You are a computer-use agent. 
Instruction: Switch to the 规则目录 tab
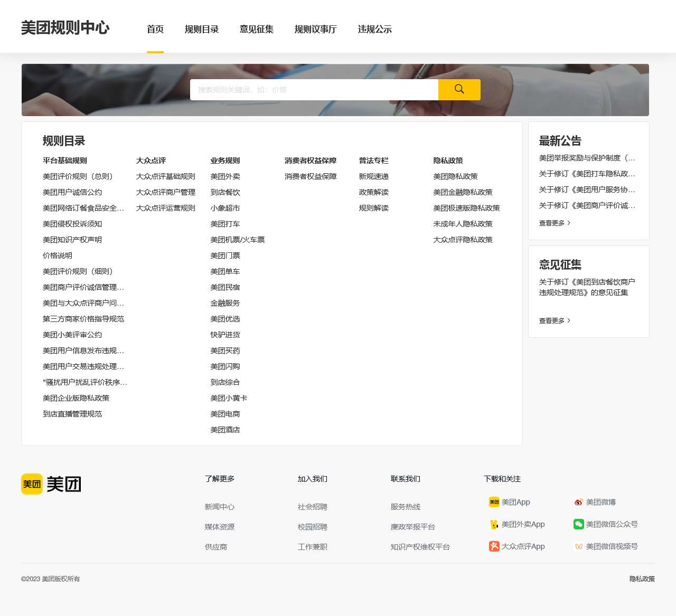click(202, 29)
